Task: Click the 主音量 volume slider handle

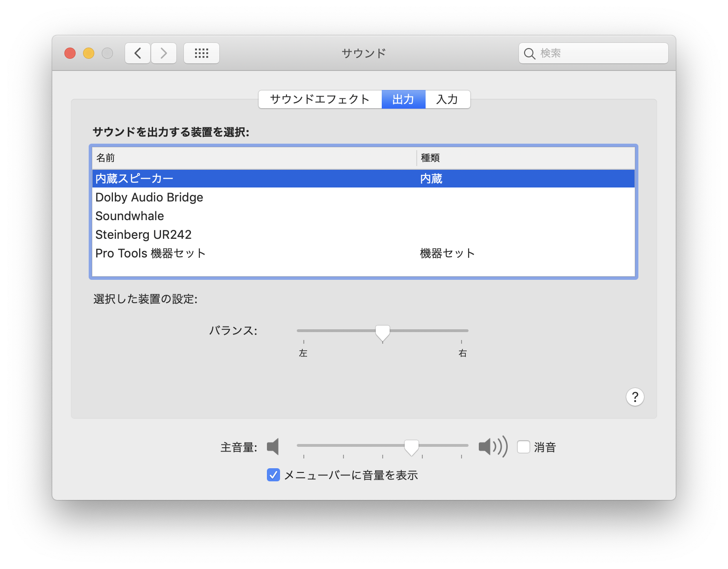Action: click(412, 447)
